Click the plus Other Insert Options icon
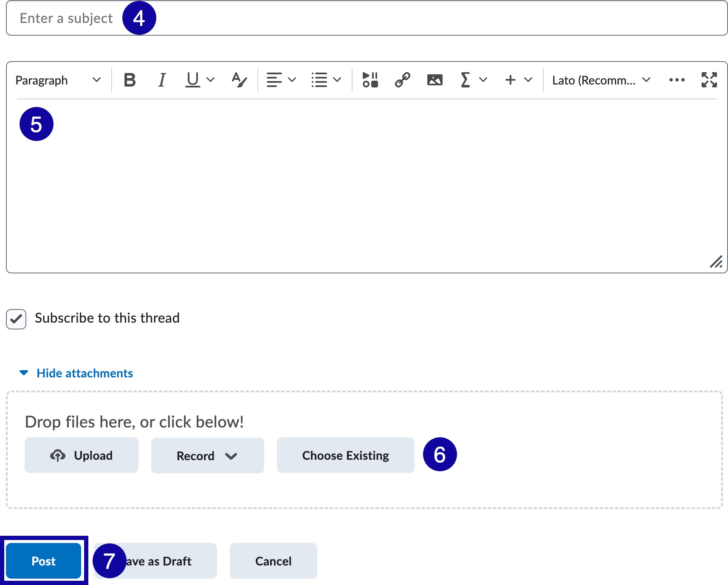The image size is (728, 585). [511, 80]
